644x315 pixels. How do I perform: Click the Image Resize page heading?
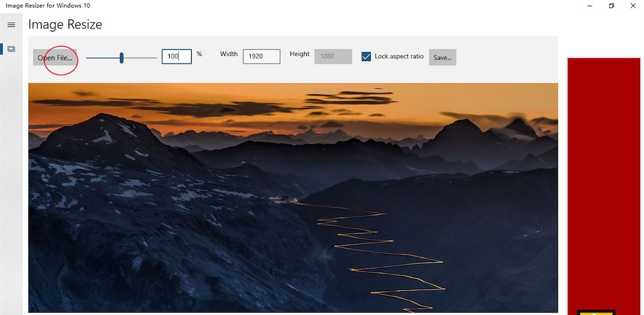(x=65, y=25)
